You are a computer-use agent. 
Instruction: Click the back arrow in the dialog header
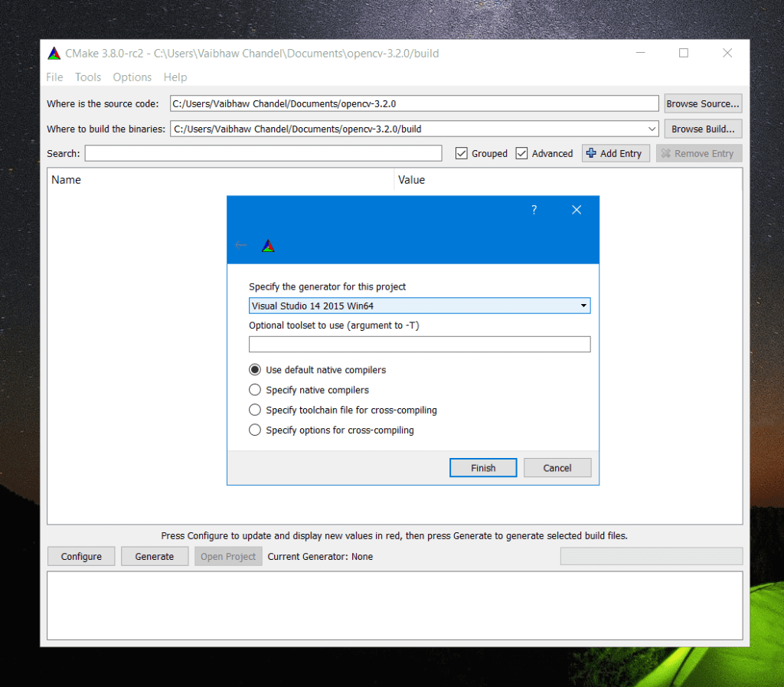[240, 245]
